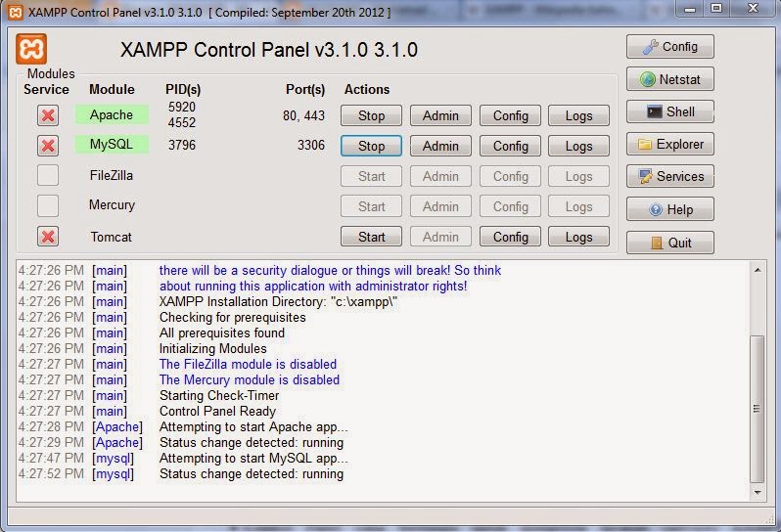Toggle the Tomcat service checkbox

(x=48, y=237)
